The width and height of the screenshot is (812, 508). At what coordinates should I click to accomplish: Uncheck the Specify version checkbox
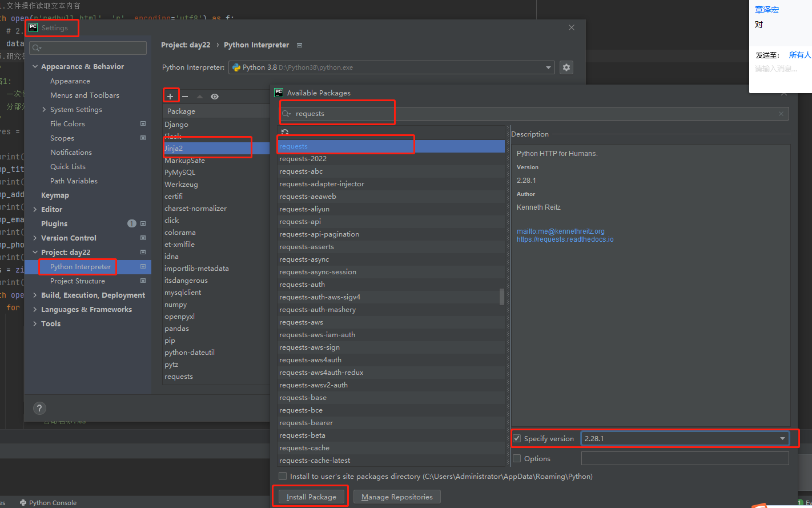(x=517, y=439)
